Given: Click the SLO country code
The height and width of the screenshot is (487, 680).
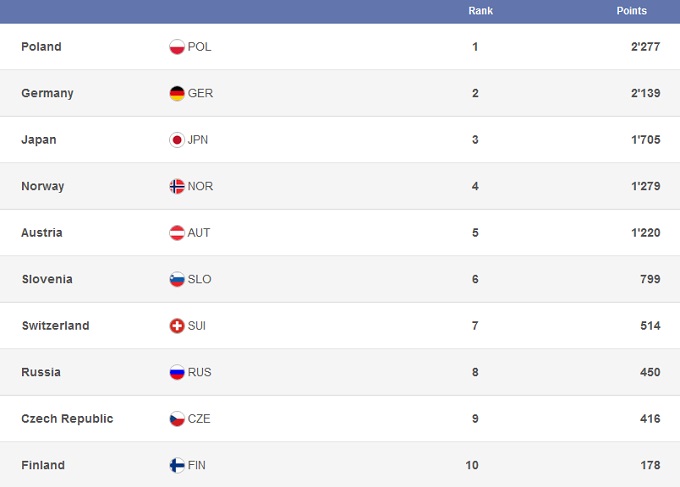Looking at the screenshot, I should point(200,280).
